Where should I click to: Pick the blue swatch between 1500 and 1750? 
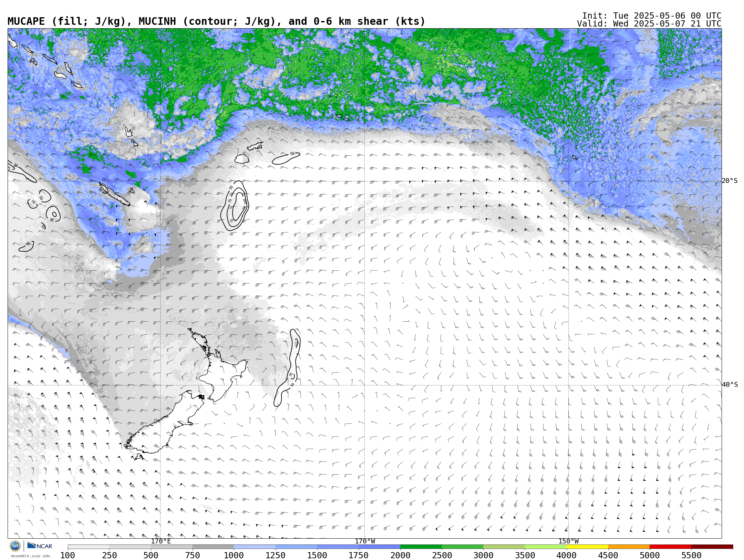[338, 547]
